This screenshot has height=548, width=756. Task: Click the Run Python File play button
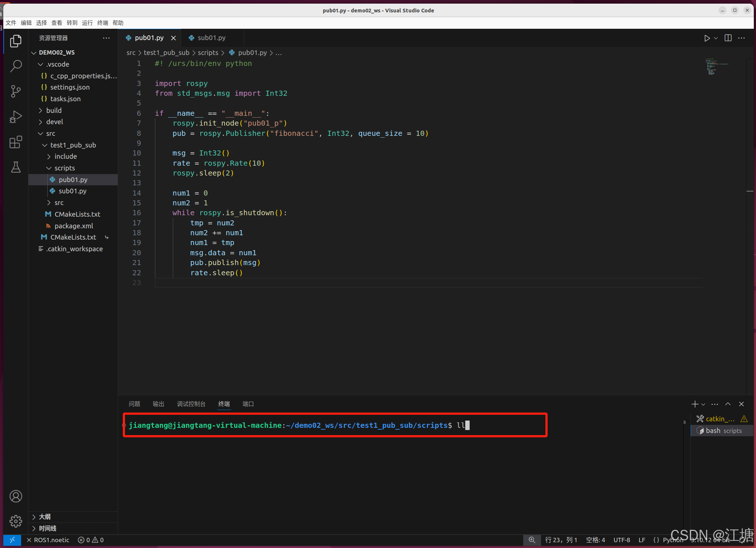click(x=707, y=38)
